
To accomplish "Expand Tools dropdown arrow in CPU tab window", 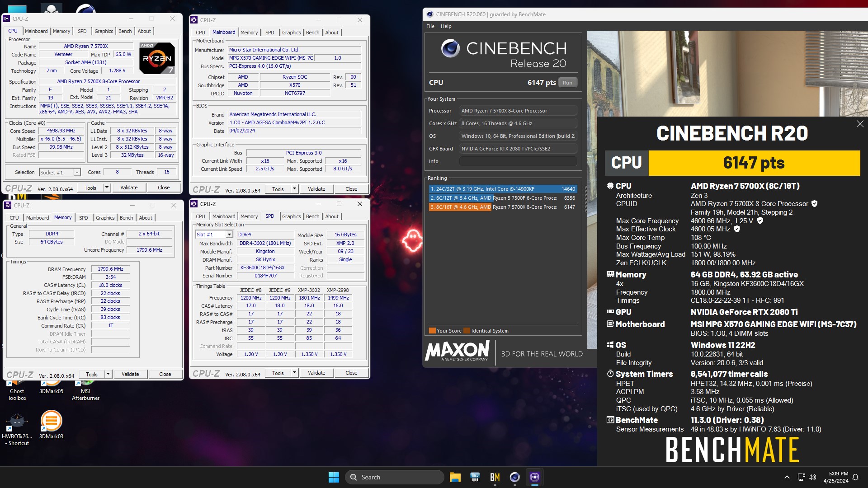I will (107, 188).
